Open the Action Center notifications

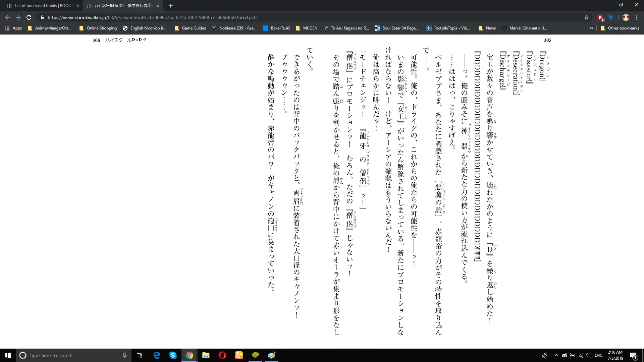click(x=634, y=355)
